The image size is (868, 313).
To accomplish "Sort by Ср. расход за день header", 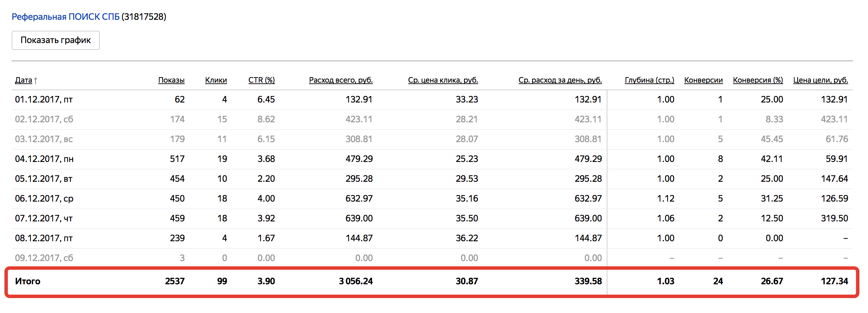I will 560,80.
